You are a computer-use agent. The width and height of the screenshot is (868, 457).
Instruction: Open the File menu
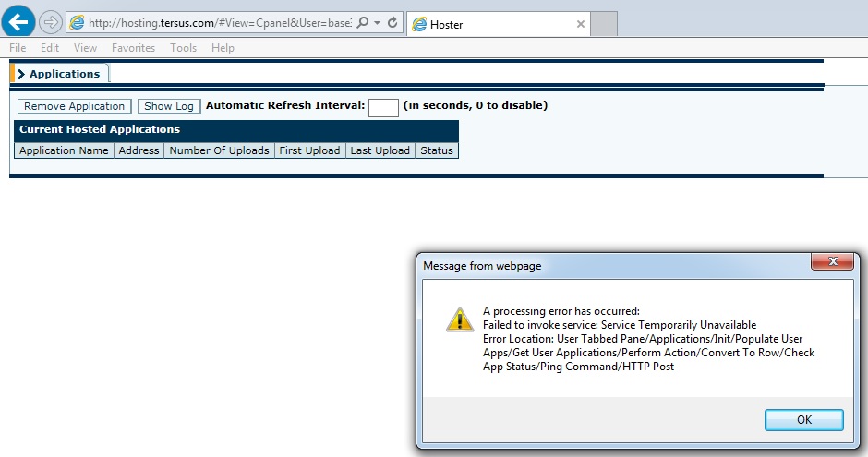18,48
